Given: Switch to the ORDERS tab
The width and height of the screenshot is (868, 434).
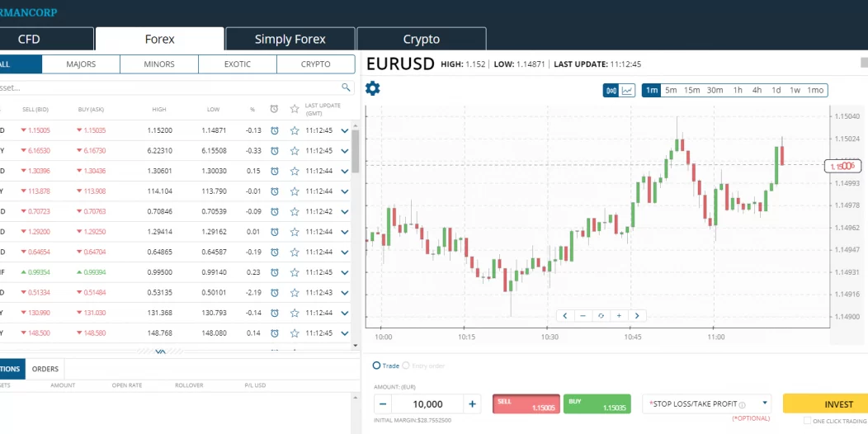Looking at the screenshot, I should 45,370.
